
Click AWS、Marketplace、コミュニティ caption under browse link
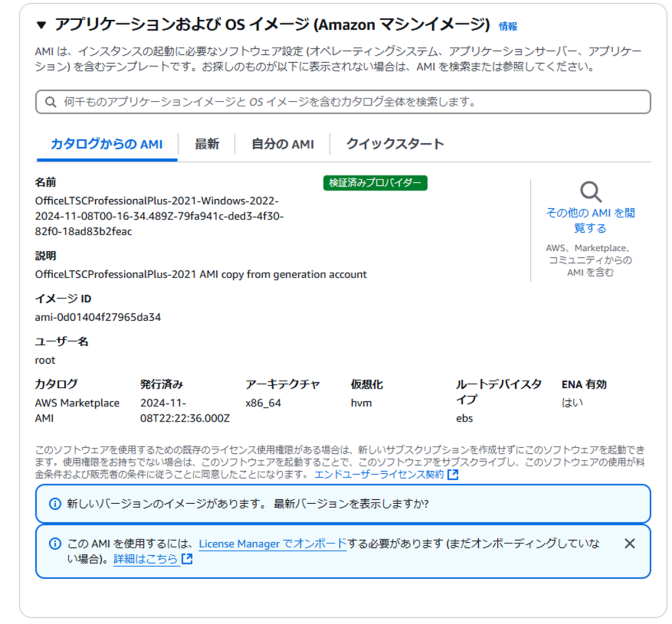pos(590,260)
